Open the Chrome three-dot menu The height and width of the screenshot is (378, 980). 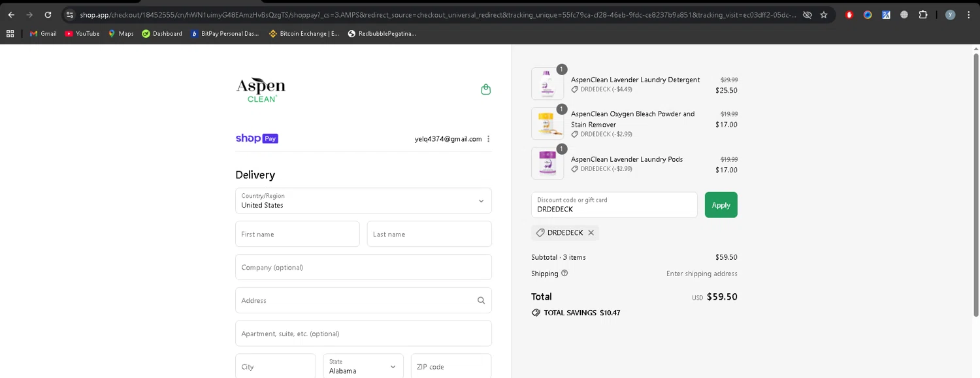(x=968, y=14)
